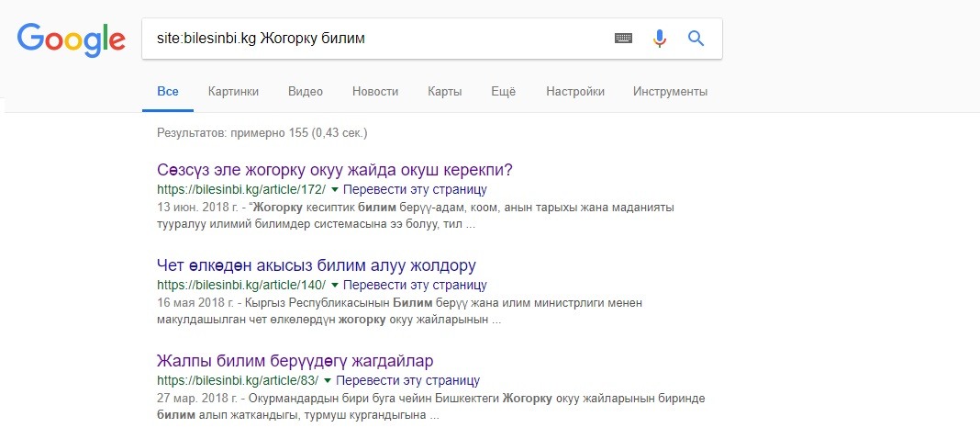This screenshot has height=439, width=980.
Task: Open result "Чет өлкөдөн акысыз билим алуу жолдору"
Action: [x=317, y=265]
